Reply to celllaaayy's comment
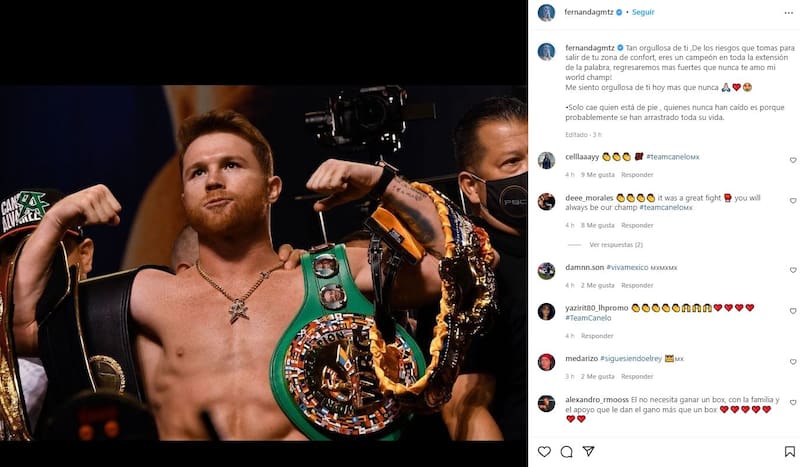The height and width of the screenshot is (467, 800). point(637,175)
